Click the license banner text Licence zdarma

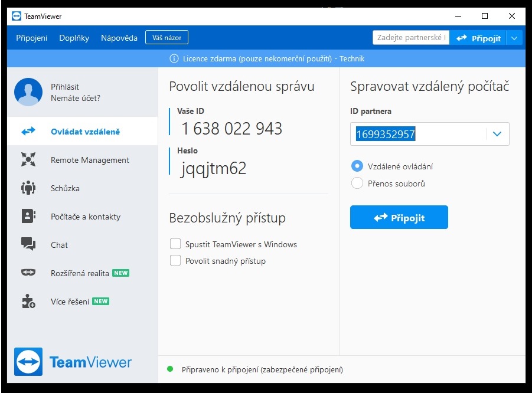click(x=273, y=58)
